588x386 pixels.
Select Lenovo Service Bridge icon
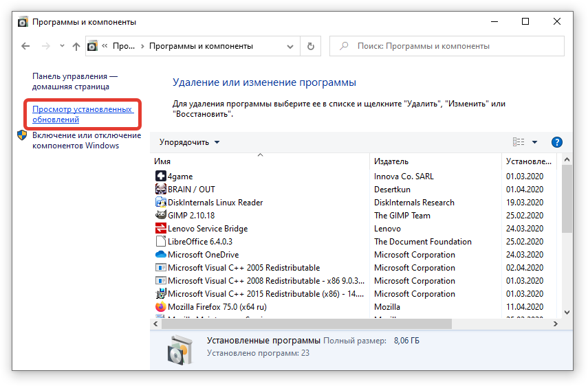[160, 228]
